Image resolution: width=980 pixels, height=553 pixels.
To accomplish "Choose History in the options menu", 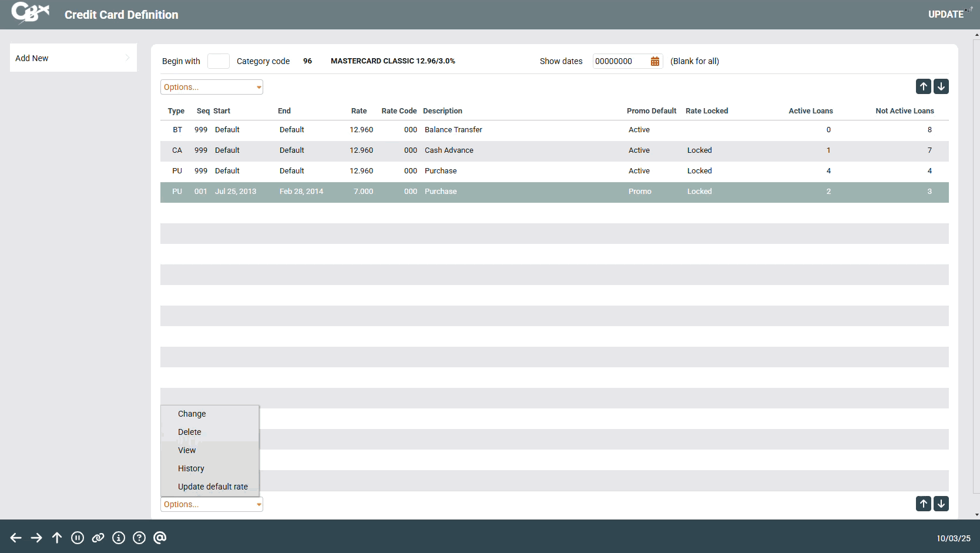I will tap(191, 468).
